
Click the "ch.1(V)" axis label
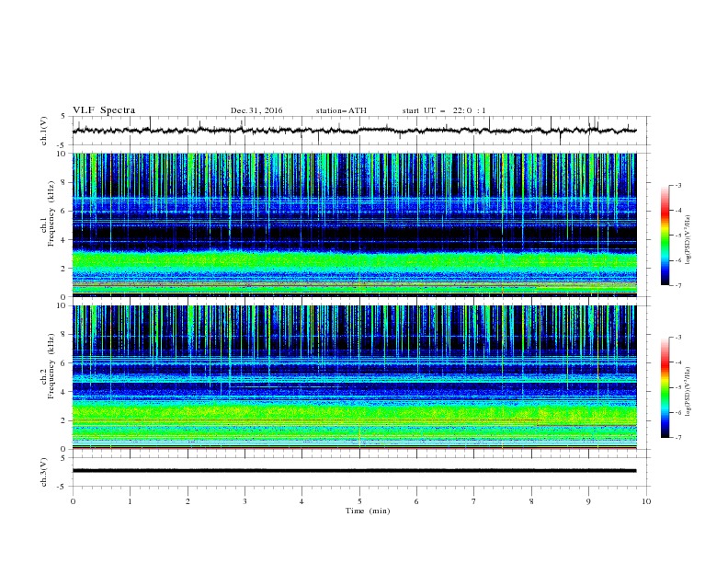coord(44,131)
